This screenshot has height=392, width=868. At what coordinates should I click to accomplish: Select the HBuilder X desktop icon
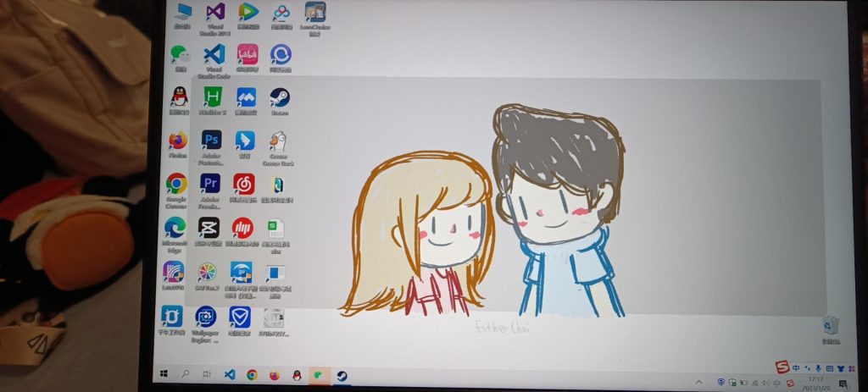coord(213,98)
